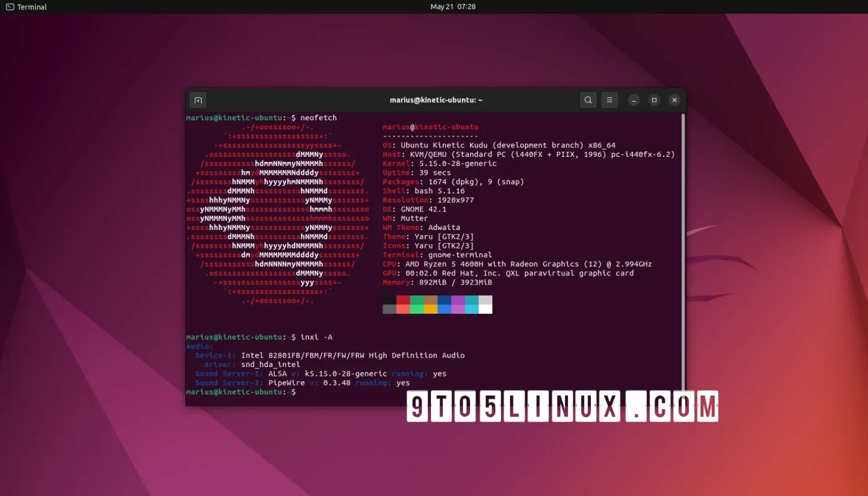Click the neofetch command text

[x=319, y=118]
